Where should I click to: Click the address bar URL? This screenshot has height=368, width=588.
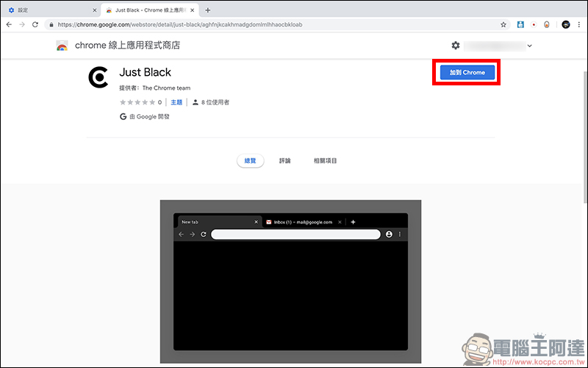[x=180, y=25]
